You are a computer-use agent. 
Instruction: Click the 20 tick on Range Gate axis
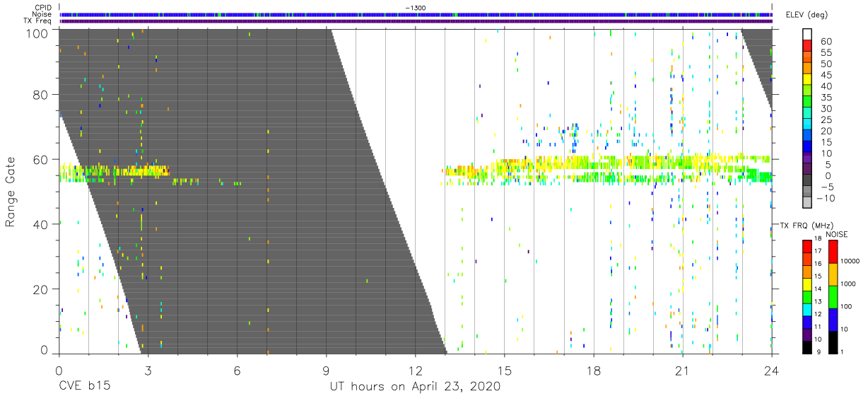[x=41, y=289]
